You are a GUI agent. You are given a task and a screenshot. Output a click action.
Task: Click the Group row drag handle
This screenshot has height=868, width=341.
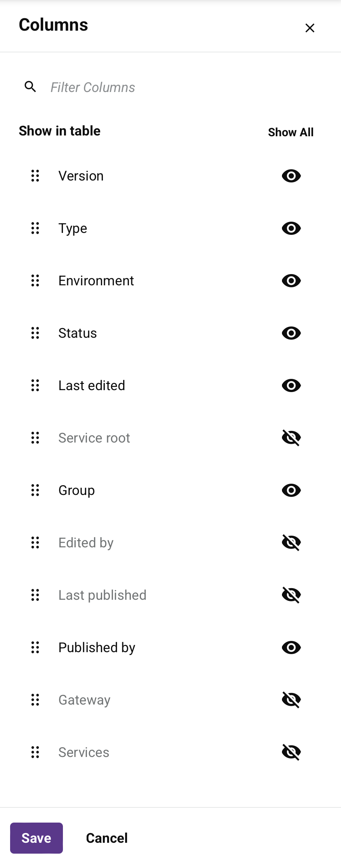pos(35,490)
